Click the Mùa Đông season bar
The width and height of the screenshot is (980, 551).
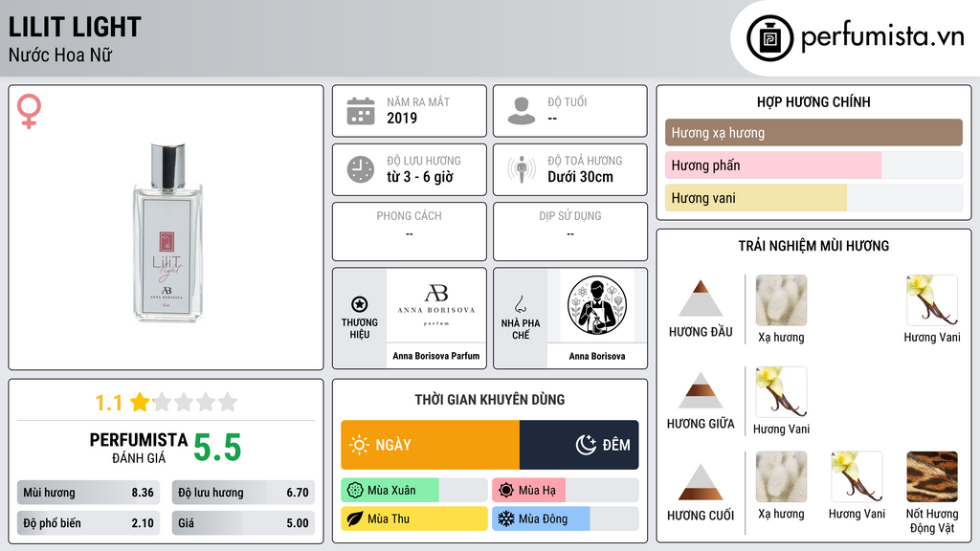point(565,518)
